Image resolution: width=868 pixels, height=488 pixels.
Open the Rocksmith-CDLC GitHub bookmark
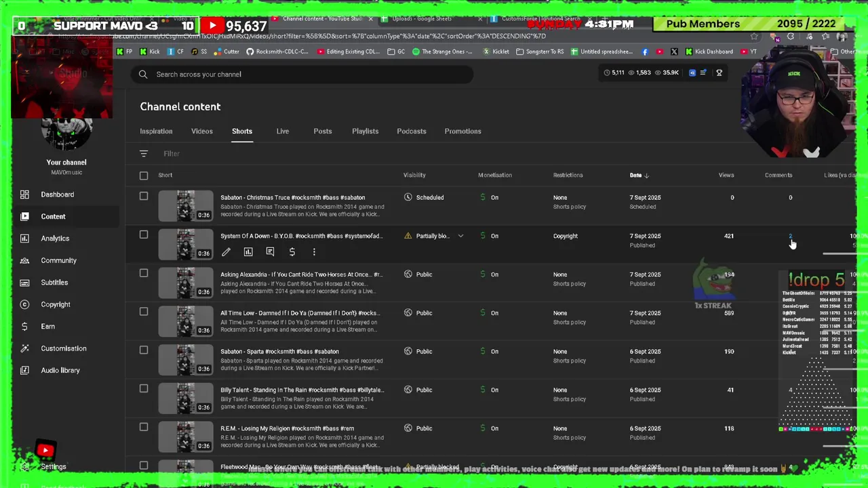click(x=277, y=52)
